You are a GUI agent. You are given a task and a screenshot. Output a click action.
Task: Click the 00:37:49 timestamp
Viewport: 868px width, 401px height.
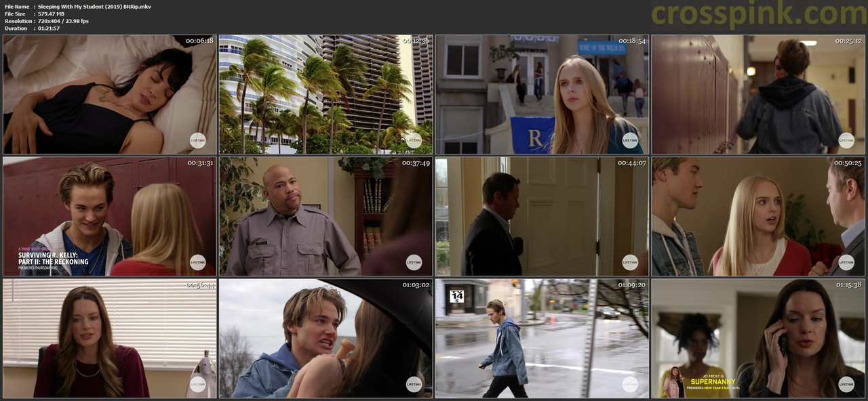pos(416,163)
